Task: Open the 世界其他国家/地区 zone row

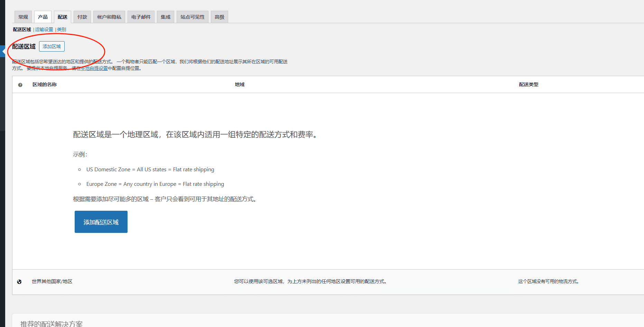Action: coord(52,281)
